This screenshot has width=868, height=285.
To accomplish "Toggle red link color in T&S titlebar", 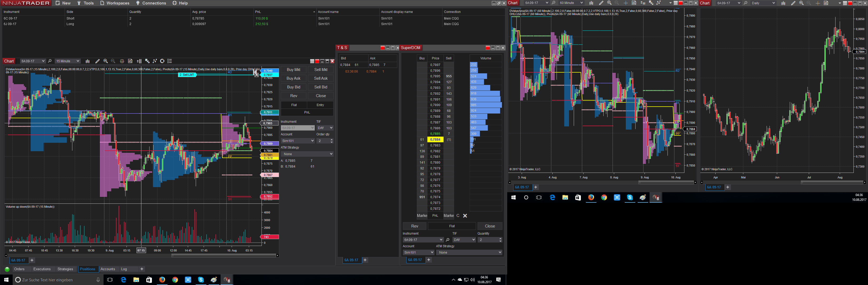I will coord(382,48).
